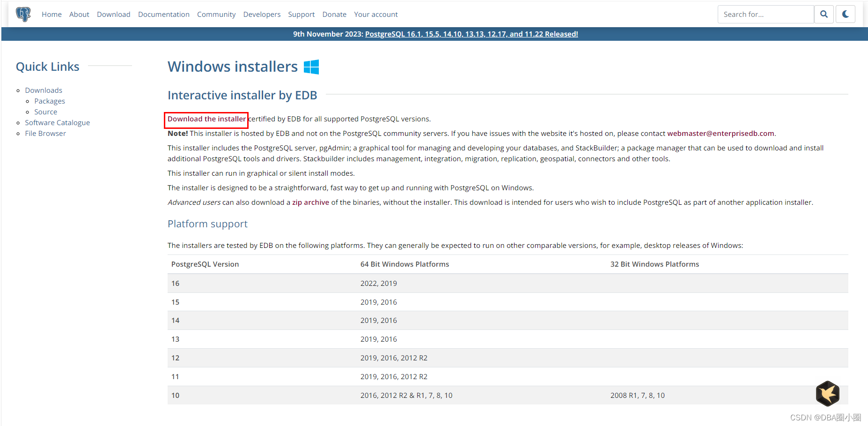
Task: Open the Home menu item
Action: 51,15
